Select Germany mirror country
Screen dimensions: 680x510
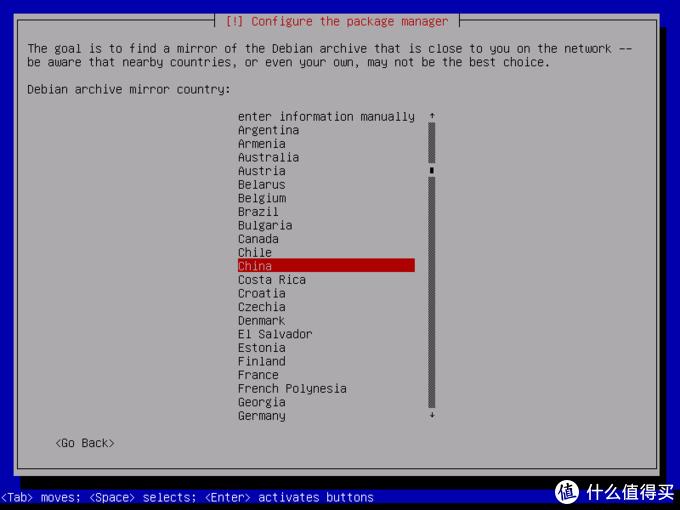pyautogui.click(x=262, y=416)
